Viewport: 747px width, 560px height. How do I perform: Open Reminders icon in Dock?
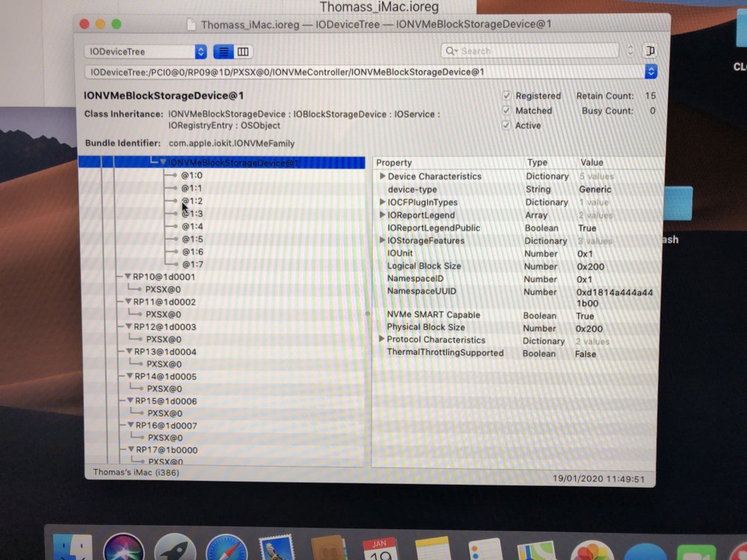pyautogui.click(x=485, y=549)
